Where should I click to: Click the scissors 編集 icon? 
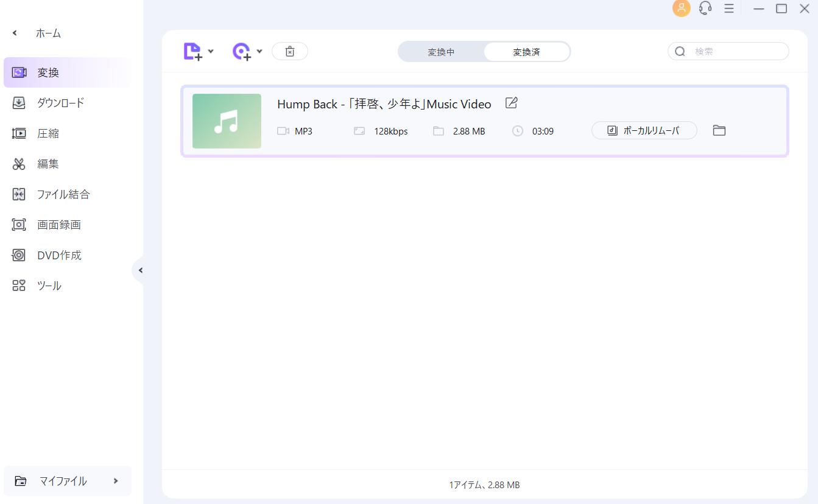click(19, 164)
